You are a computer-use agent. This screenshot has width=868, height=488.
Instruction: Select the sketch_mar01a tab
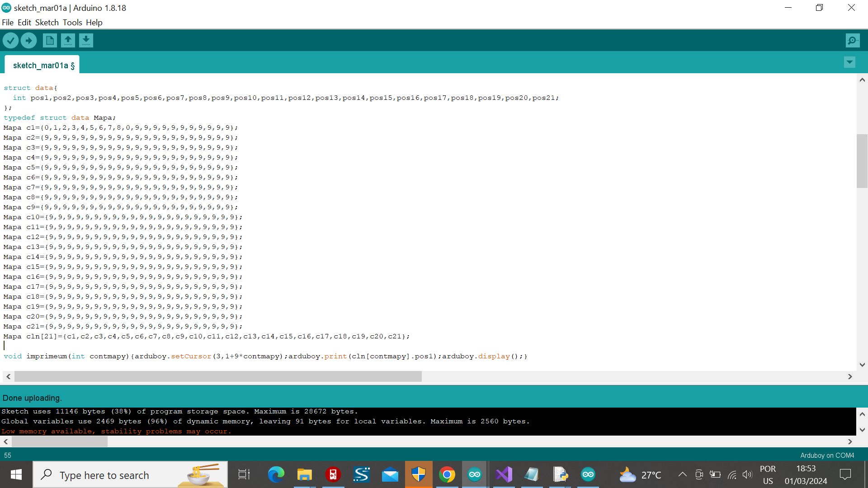click(x=42, y=66)
